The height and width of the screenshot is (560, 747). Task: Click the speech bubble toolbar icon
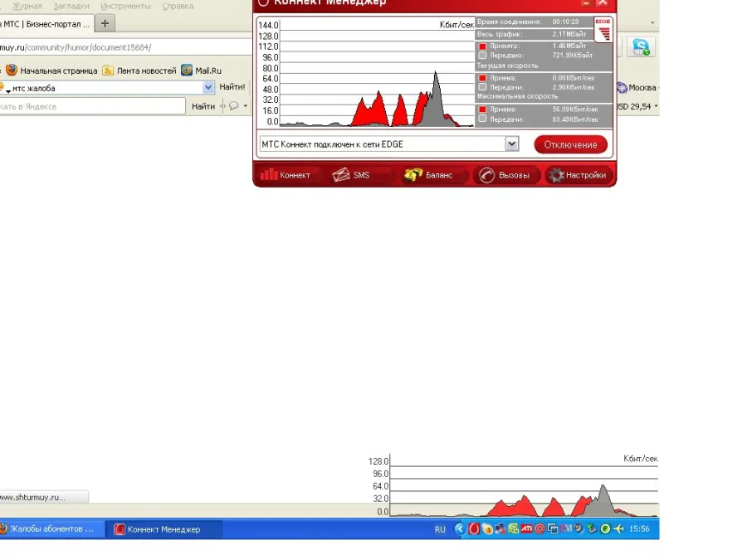coord(233,106)
